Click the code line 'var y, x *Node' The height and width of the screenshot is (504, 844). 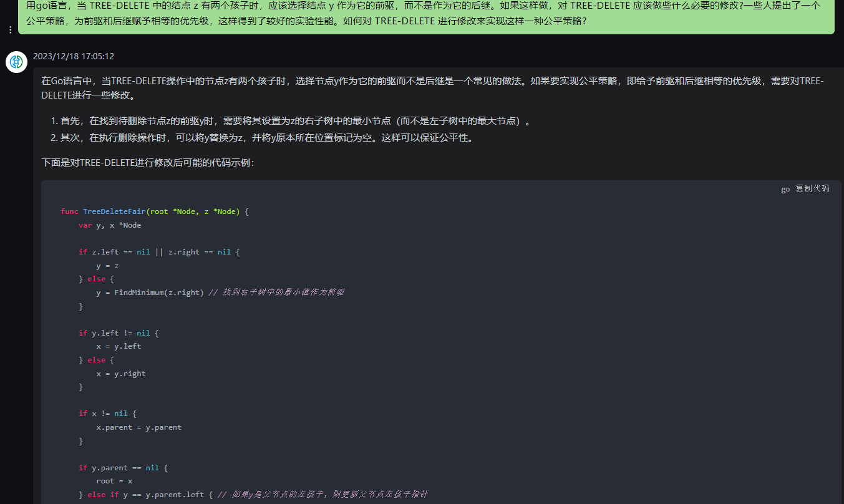[110, 225]
